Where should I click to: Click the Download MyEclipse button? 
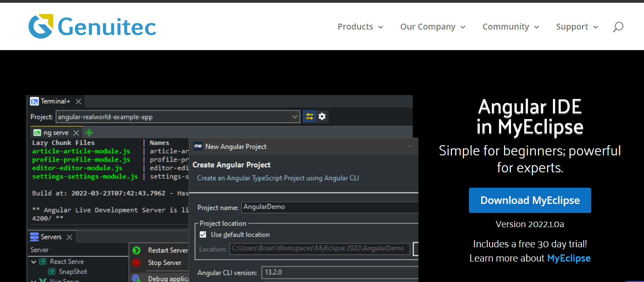530,200
